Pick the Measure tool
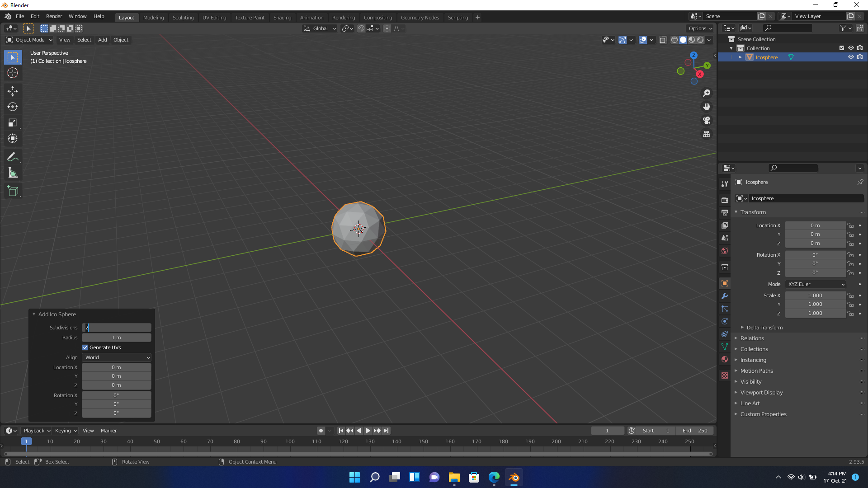The width and height of the screenshot is (868, 488). point(13,173)
